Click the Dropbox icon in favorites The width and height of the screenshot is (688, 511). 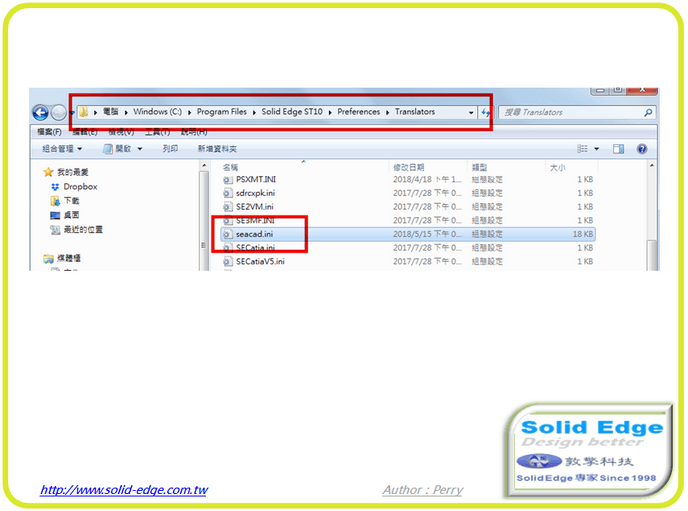click(x=55, y=186)
